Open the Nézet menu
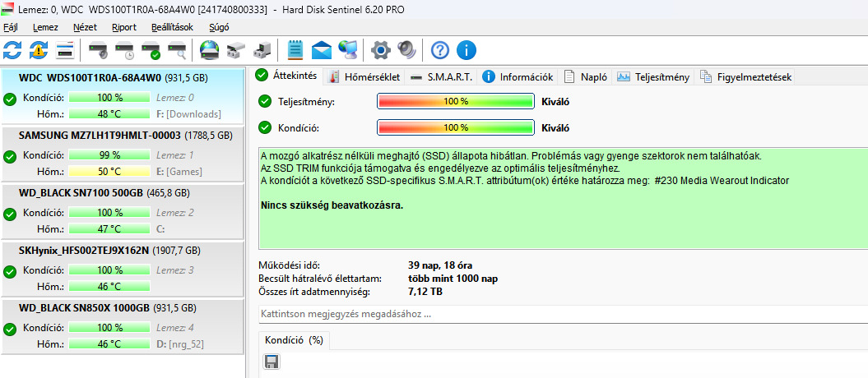868x378 pixels. click(x=85, y=27)
